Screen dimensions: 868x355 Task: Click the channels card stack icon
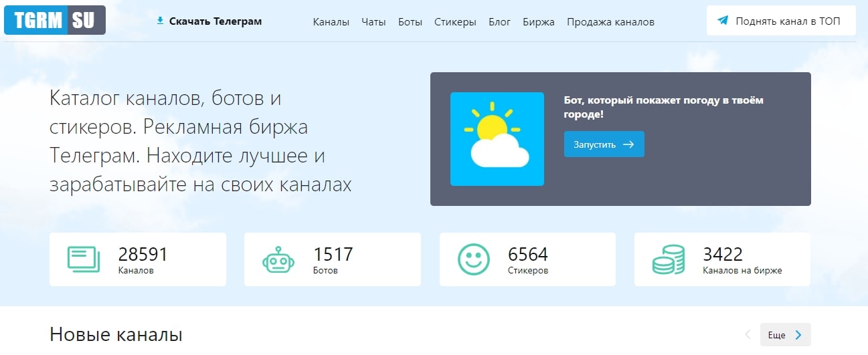coord(84,259)
